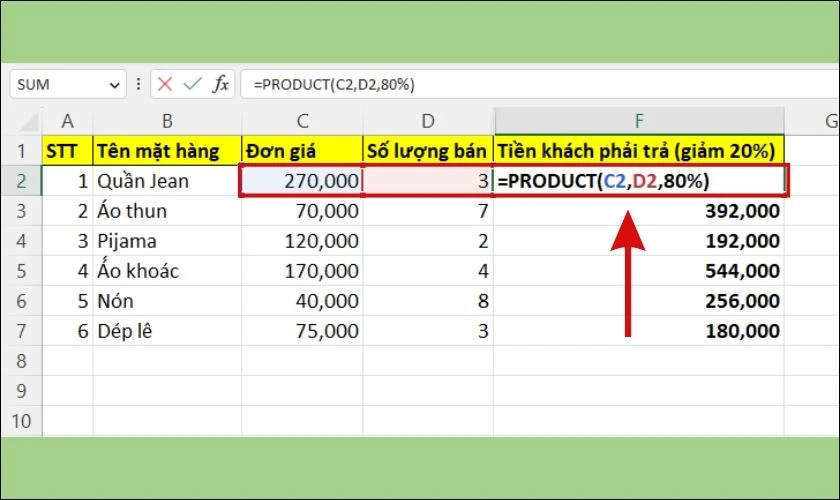840x500 pixels.
Task: Click the 120,000 price cell
Action: pyautogui.click(x=302, y=241)
